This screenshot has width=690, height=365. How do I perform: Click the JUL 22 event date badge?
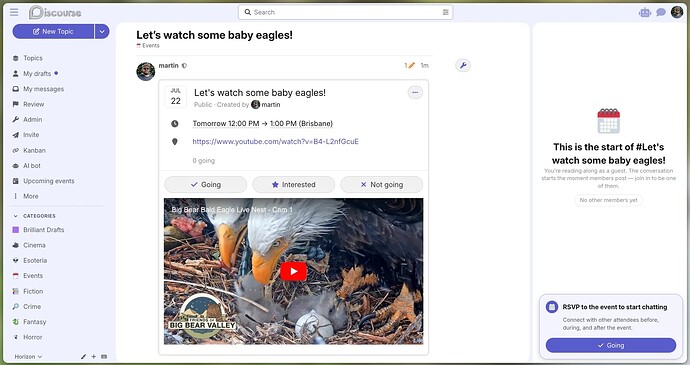click(x=176, y=96)
